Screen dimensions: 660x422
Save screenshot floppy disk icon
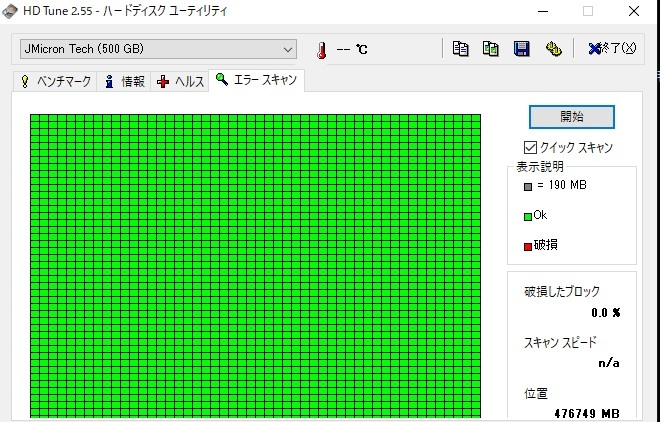coord(522,49)
